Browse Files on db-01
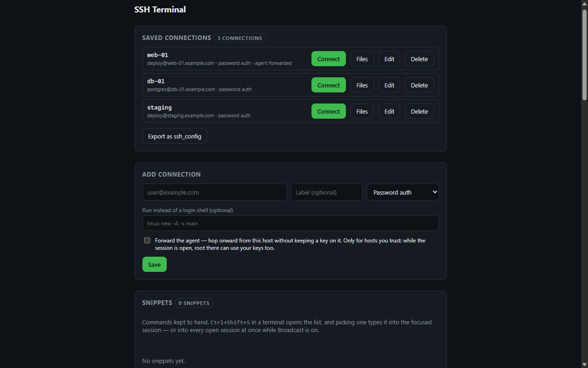The image size is (588, 368). point(362,85)
